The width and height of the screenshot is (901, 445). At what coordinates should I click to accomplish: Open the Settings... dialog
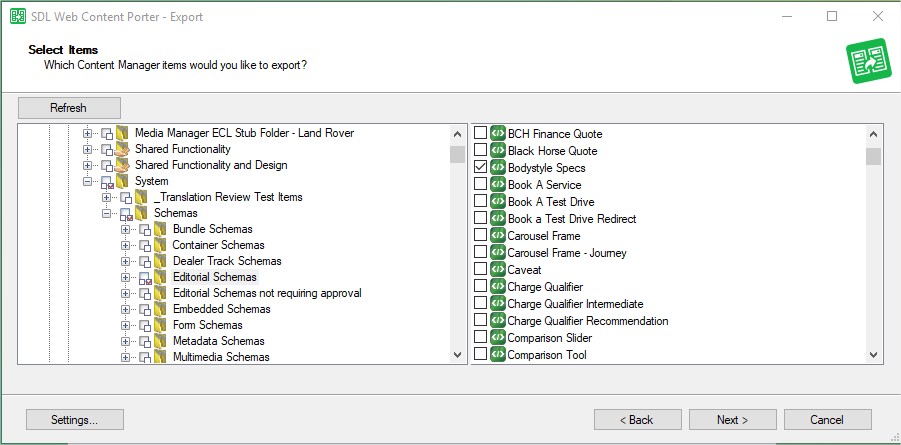[75, 420]
